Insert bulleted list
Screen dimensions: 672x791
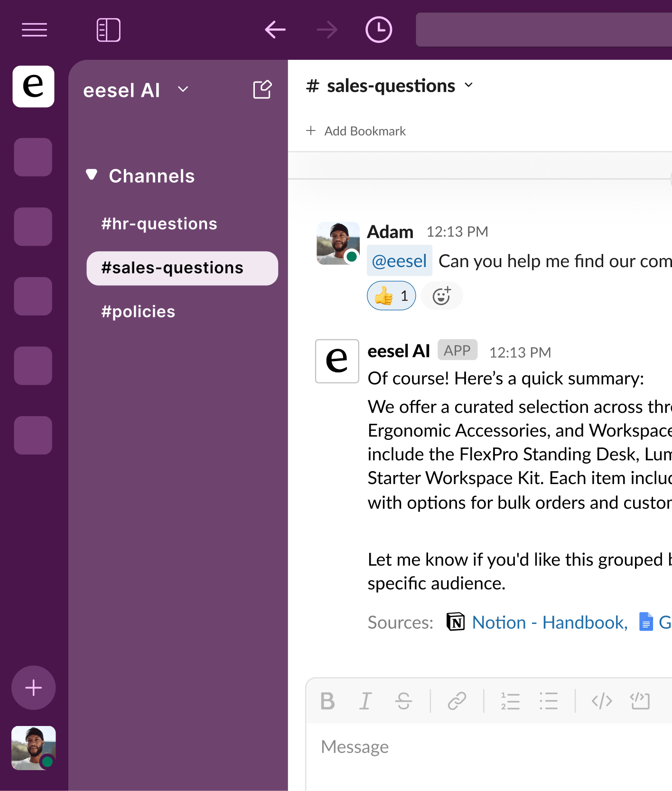pos(549,701)
